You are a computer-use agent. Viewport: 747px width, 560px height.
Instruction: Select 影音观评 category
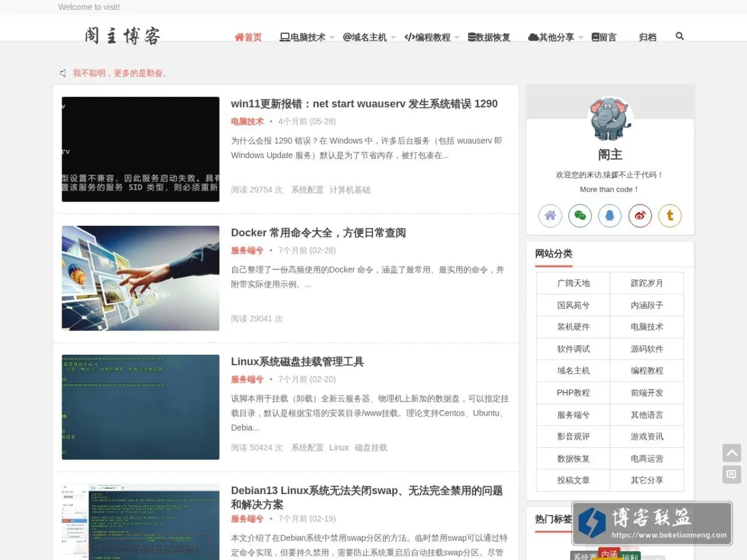tap(573, 437)
